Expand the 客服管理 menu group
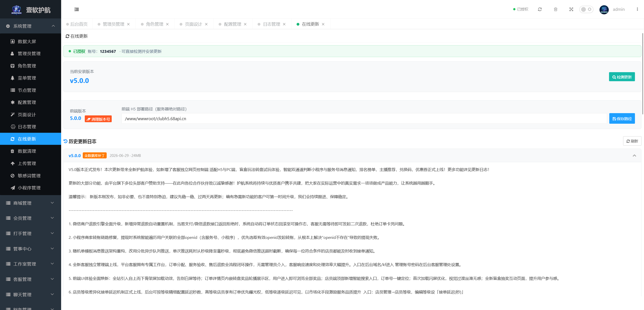The width and height of the screenshot is (644, 310). tap(30, 279)
